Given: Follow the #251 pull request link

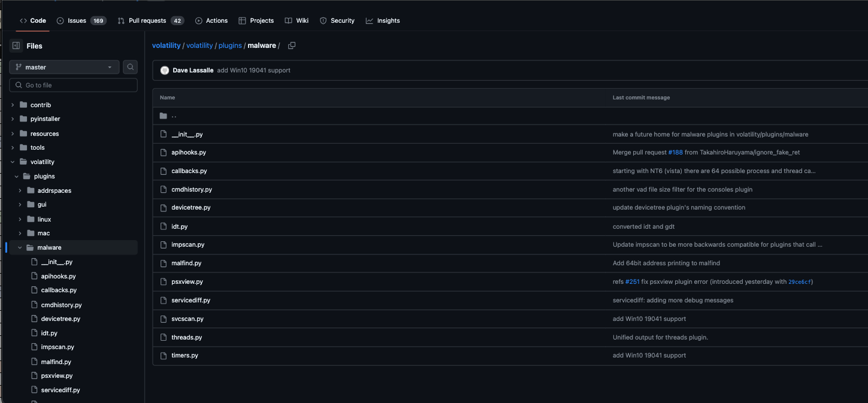Looking at the screenshot, I should pyautogui.click(x=632, y=281).
